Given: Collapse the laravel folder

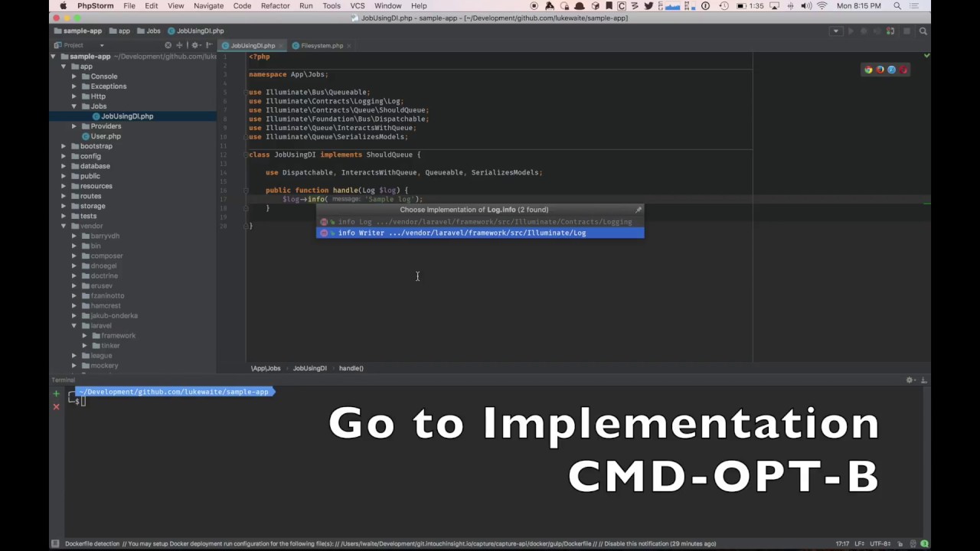Looking at the screenshot, I should (74, 325).
